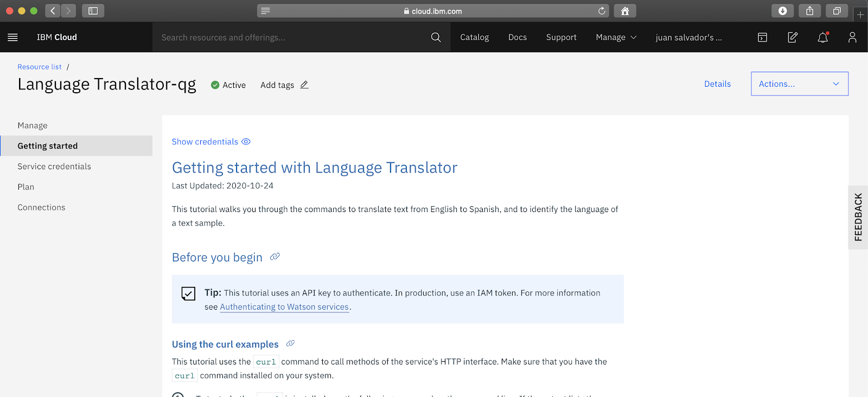Follow the Authenticating to Watson services link
Image resolution: width=868 pixels, height=397 pixels.
(284, 307)
